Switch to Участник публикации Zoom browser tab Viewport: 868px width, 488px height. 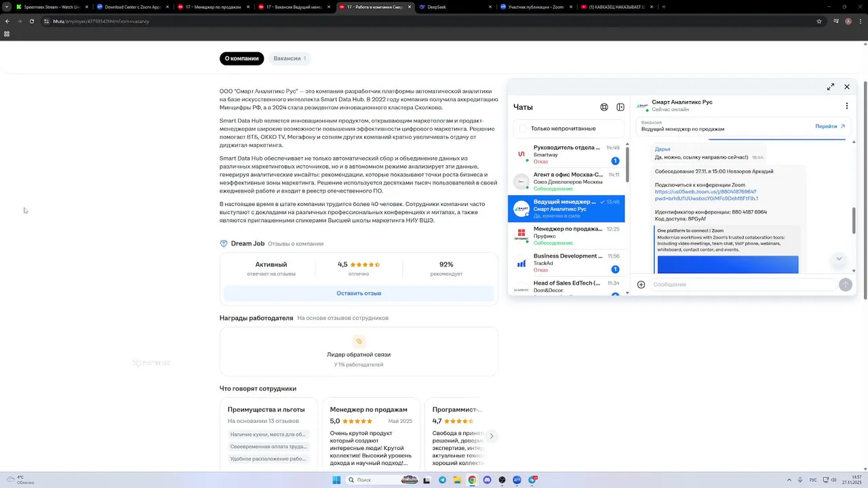point(535,7)
